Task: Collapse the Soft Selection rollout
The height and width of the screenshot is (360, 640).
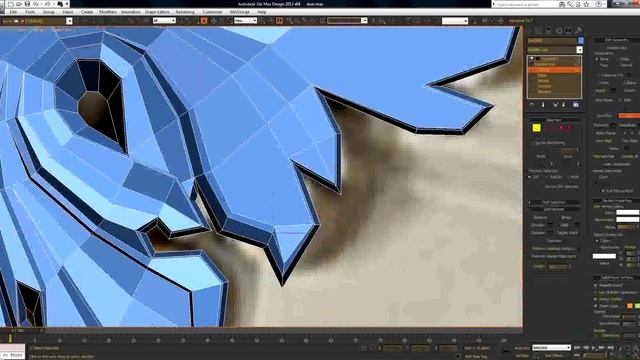Action: pyautogui.click(x=554, y=202)
